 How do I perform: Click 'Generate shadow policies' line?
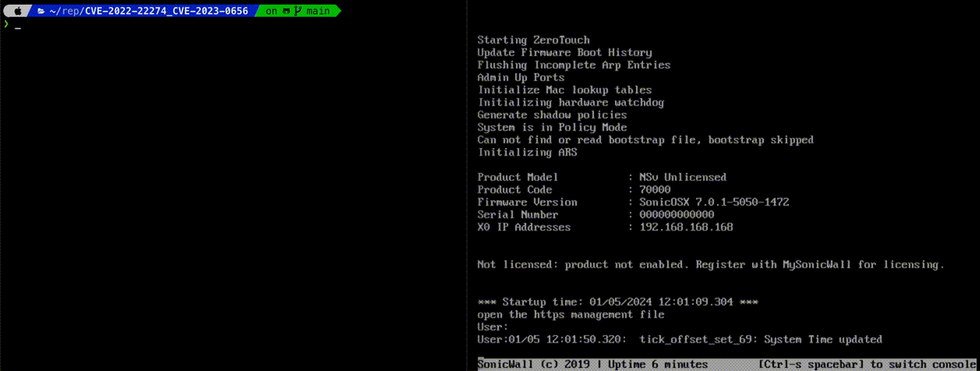pos(552,115)
